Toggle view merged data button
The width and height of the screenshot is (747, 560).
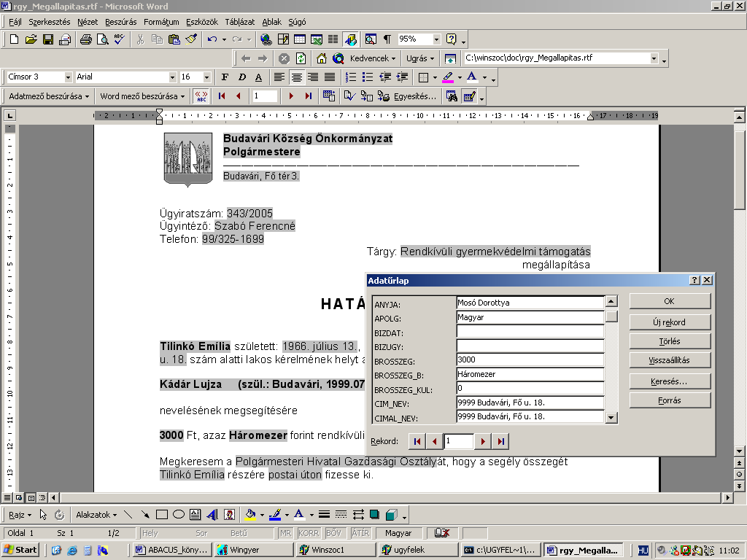pyautogui.click(x=201, y=96)
